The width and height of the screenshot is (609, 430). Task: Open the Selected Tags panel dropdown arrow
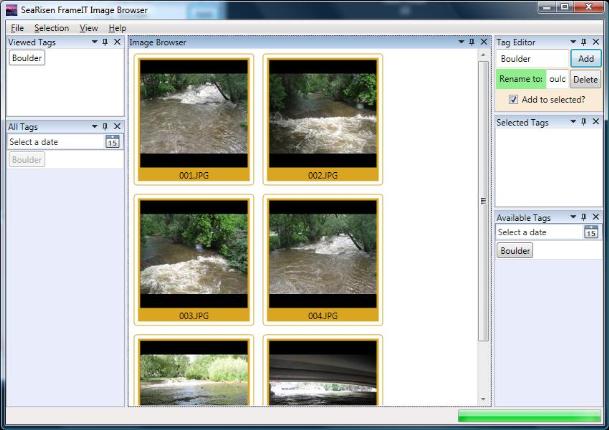[x=572, y=122]
